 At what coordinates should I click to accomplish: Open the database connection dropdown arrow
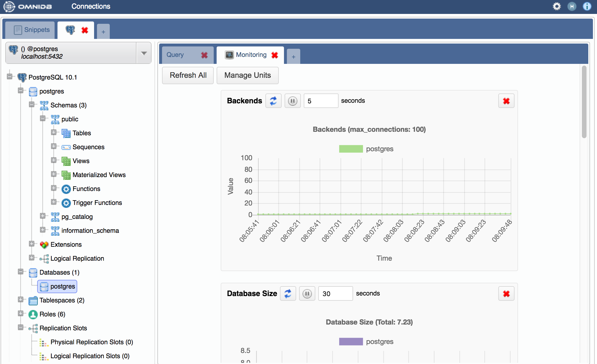[144, 53]
